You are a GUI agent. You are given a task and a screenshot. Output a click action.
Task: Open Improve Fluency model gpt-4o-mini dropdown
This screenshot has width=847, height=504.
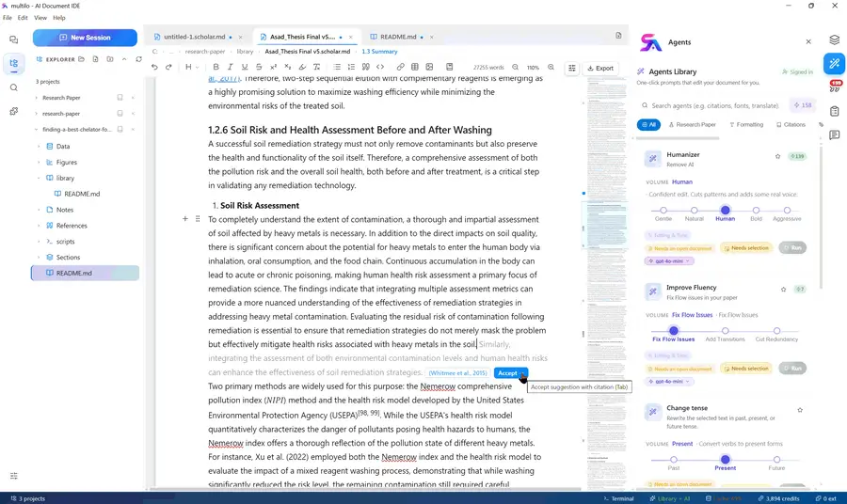[x=669, y=382]
